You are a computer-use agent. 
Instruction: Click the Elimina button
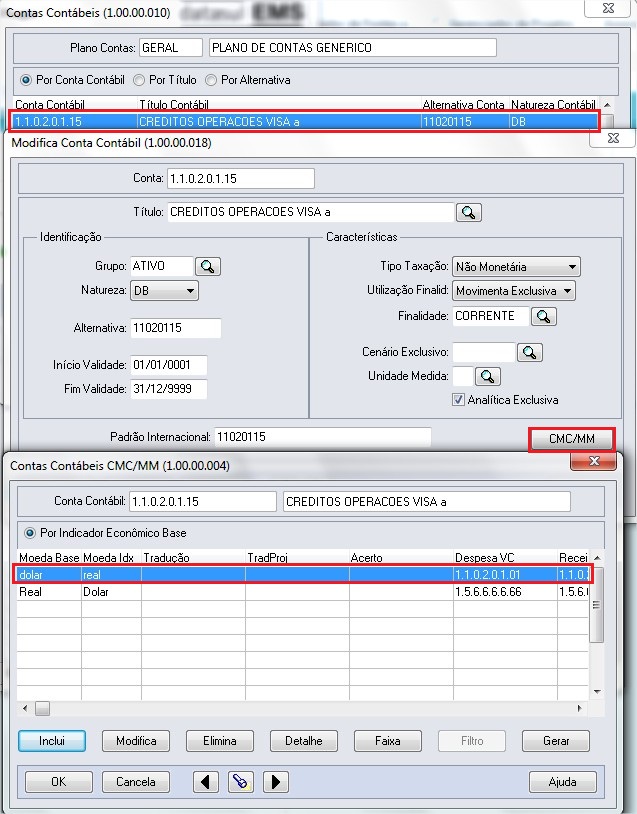[220, 741]
